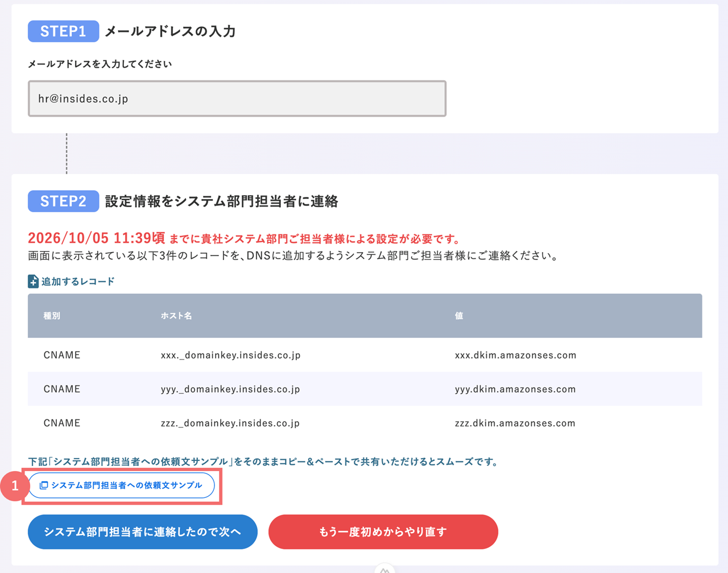728x573 pixels.
Task: Click the copy icon in the sample request button
Action: click(44, 485)
